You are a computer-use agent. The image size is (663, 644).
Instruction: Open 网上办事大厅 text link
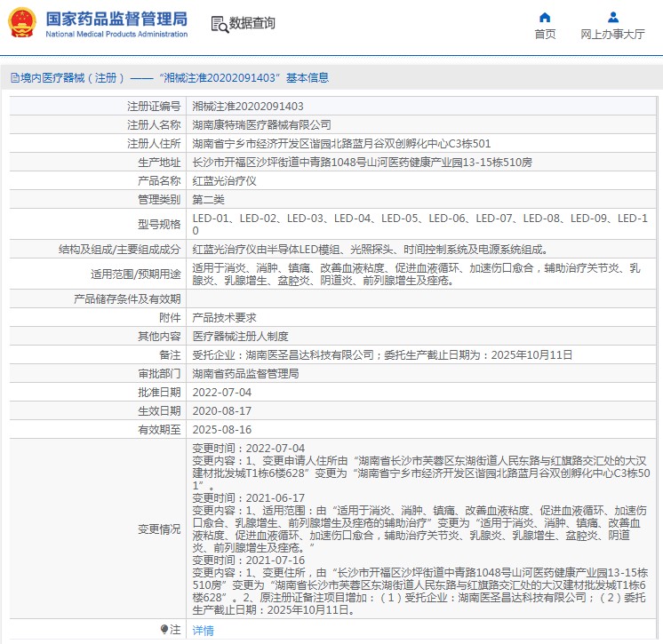coord(612,35)
